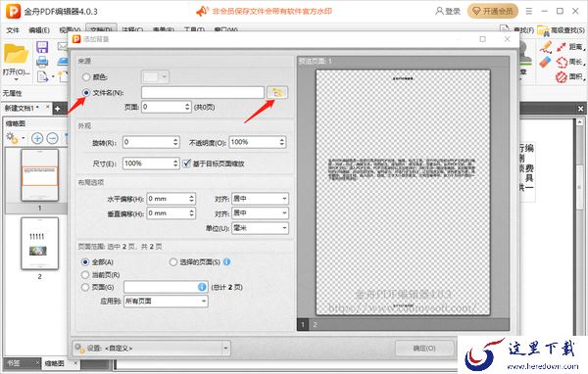Select the 页面(G) radio button
Screen dimensions: 588x374
85,287
